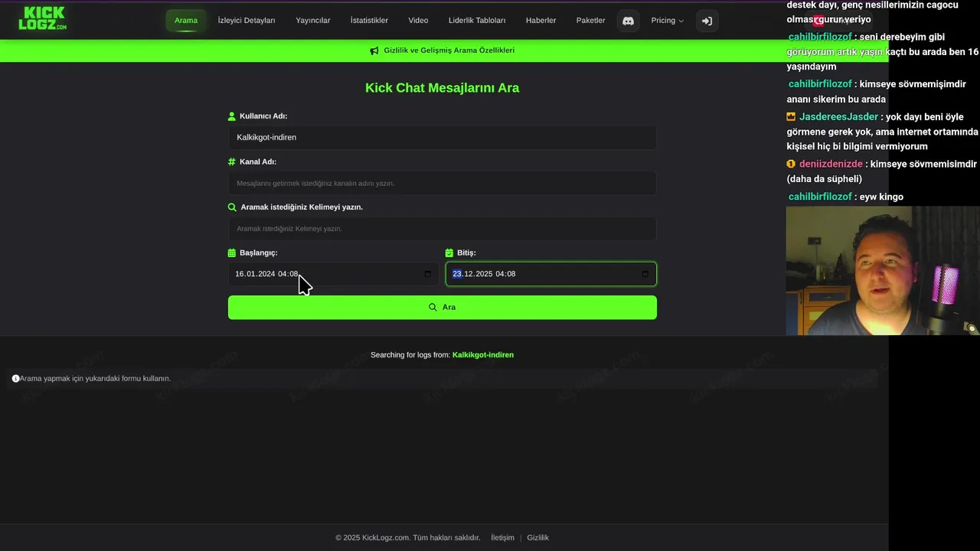Screen dimensions: 980x551
Task: Focus the Kullanıcı Adı input field
Action: [x=443, y=138]
